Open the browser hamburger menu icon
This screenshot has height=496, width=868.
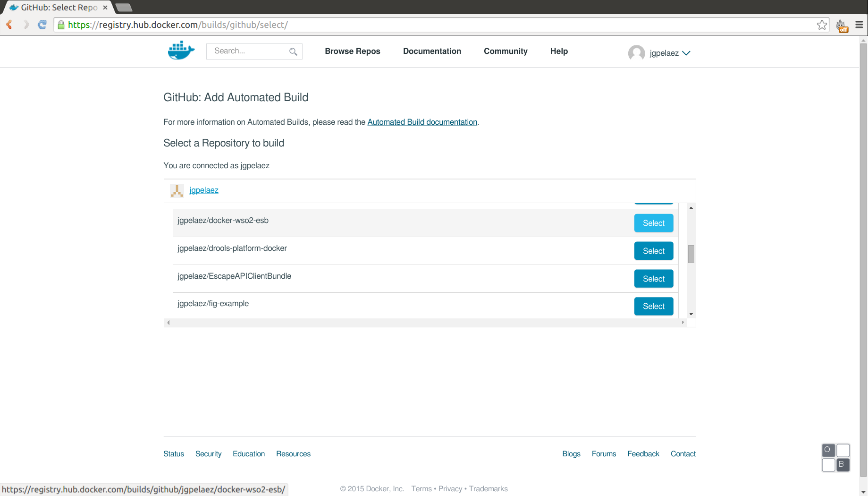point(859,25)
